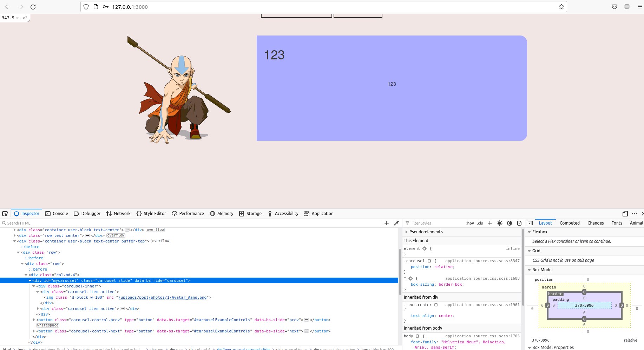Open the Pocket save icon
Image resolution: width=644 pixels, height=350 pixels.
pyautogui.click(x=615, y=7)
